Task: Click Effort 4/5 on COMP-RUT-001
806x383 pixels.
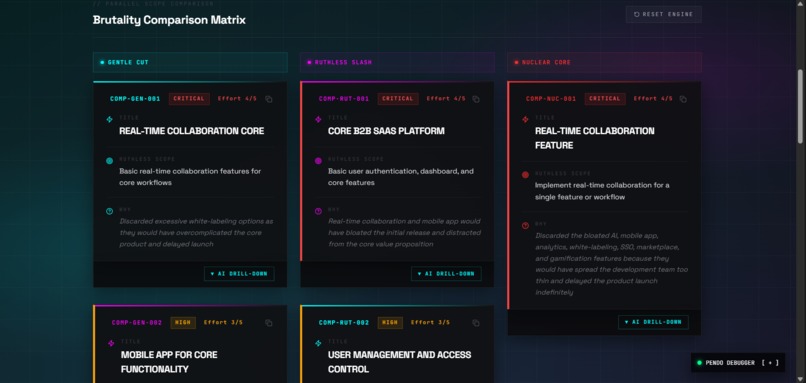Action: click(446, 99)
